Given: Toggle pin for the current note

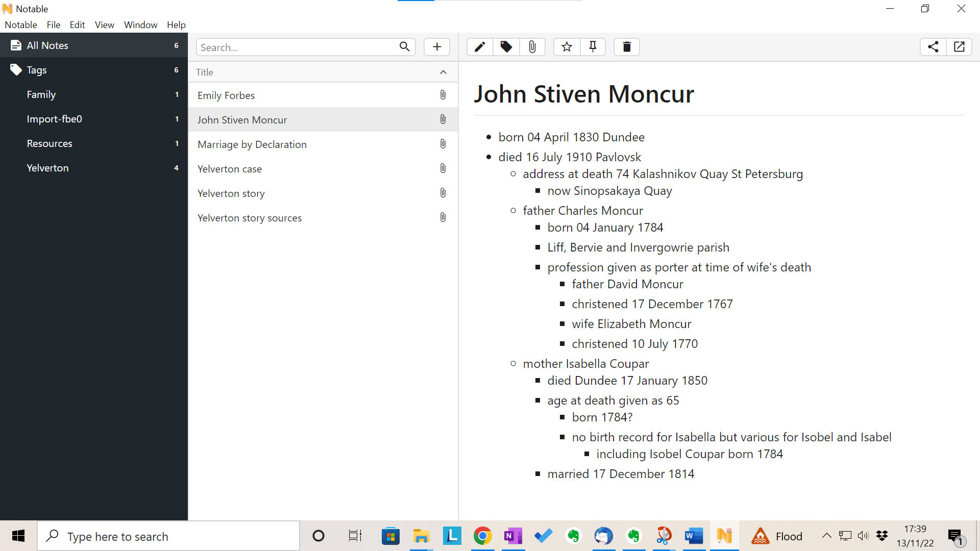Looking at the screenshot, I should pos(593,47).
